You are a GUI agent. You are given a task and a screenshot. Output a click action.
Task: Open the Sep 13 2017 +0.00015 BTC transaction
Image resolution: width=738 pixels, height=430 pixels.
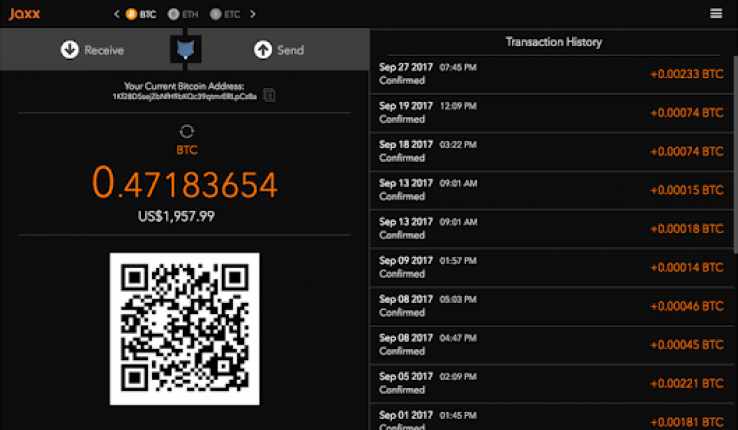(x=552, y=190)
